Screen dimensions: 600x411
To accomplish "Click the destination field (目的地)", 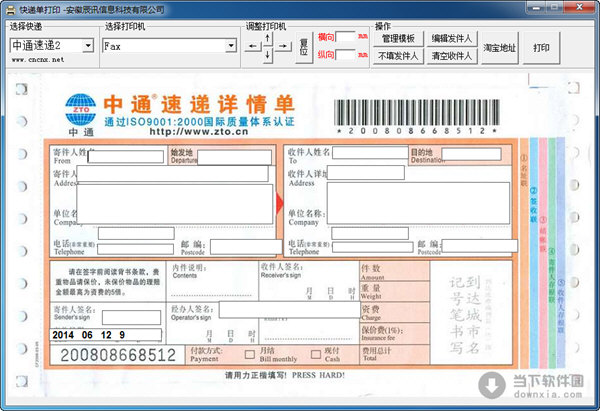I will pyautogui.click(x=471, y=154).
